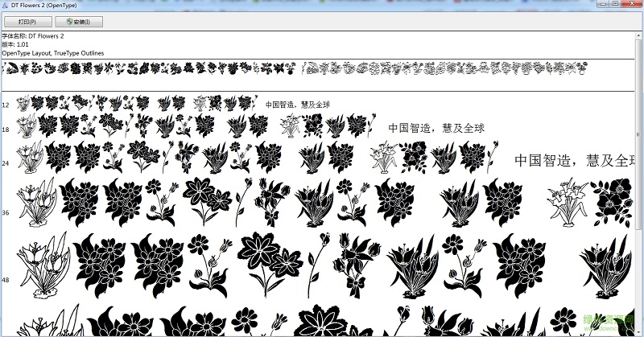
Task: Click the OpenType Layout, TrueType Outlines line
Action: pos(53,53)
